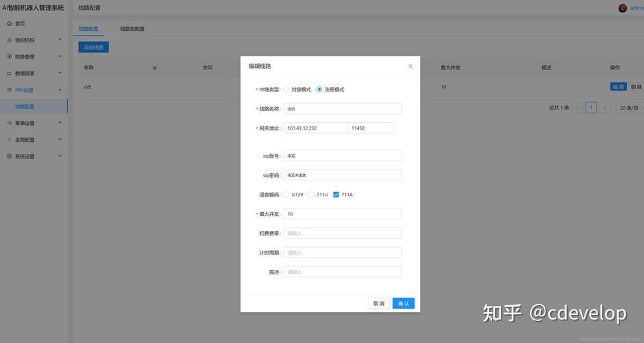Click the PBX设置 sidebar icon
This screenshot has height=343, width=644.
(9, 90)
